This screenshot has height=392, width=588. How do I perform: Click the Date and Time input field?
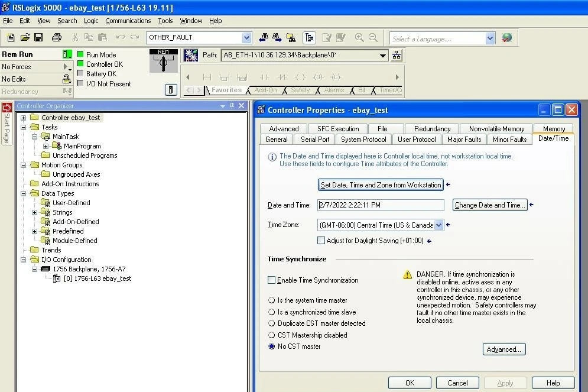click(381, 205)
